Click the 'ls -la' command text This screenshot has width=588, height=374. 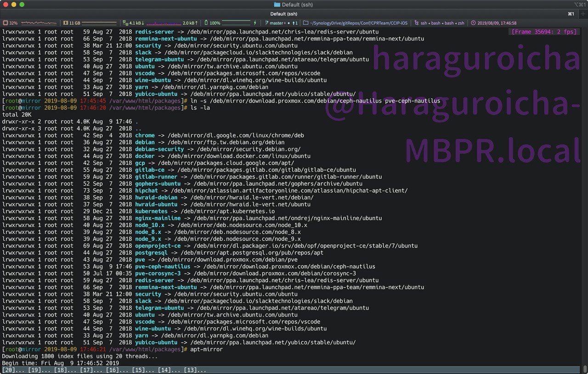(200, 108)
